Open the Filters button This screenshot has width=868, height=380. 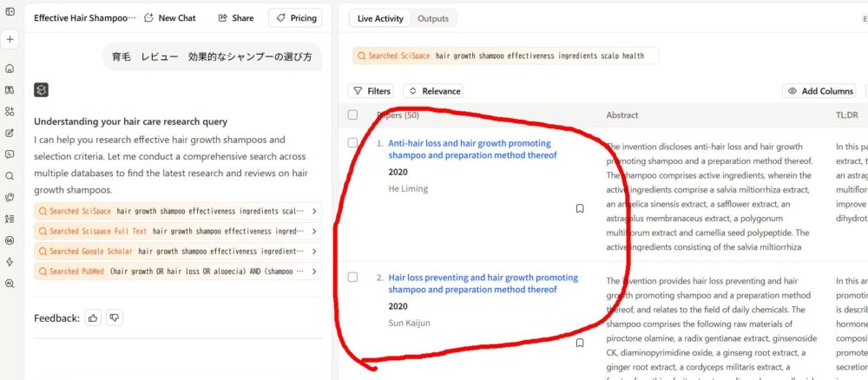coord(371,91)
